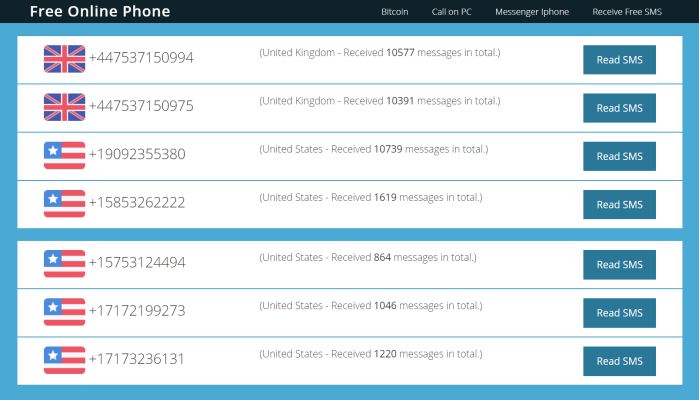Click the US flag beside +17173236131
The width and height of the screenshot is (699, 400).
click(x=64, y=360)
